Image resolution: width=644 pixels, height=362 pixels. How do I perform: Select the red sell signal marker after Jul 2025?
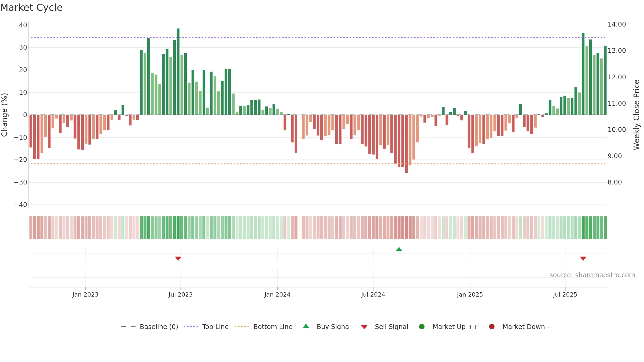click(x=583, y=258)
